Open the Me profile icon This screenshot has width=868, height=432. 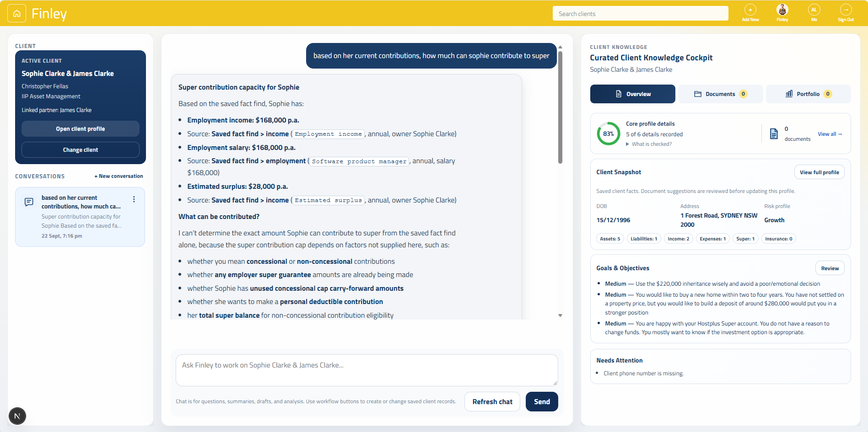click(814, 10)
